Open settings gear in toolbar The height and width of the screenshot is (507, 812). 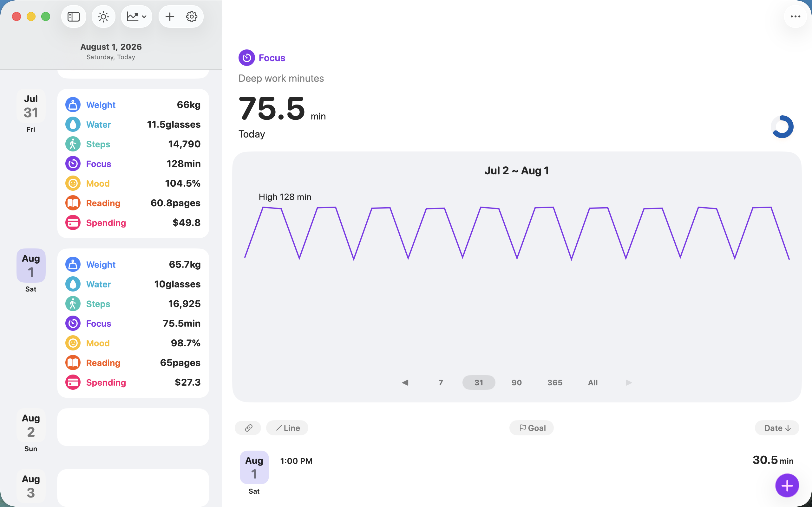click(192, 16)
